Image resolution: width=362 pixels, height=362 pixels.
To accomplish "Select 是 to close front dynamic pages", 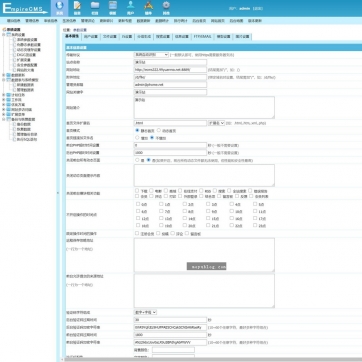I will point(137,160).
